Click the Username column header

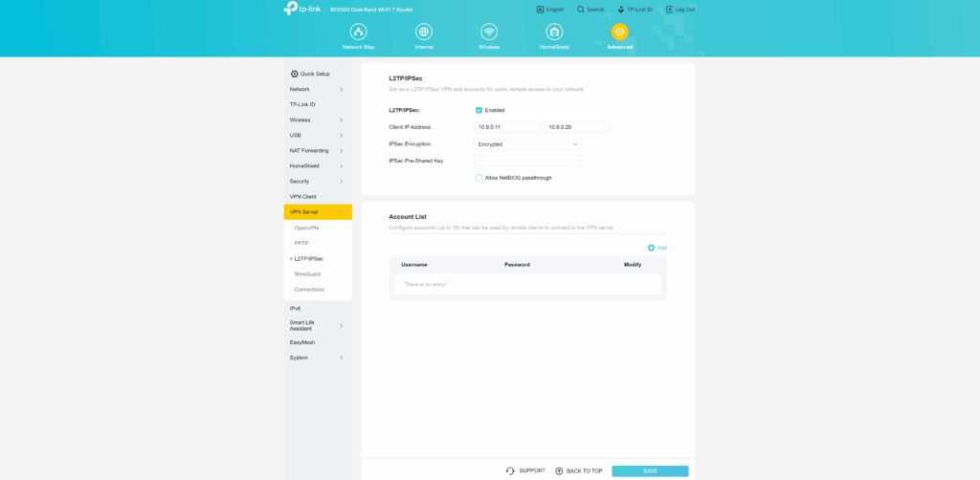414,265
